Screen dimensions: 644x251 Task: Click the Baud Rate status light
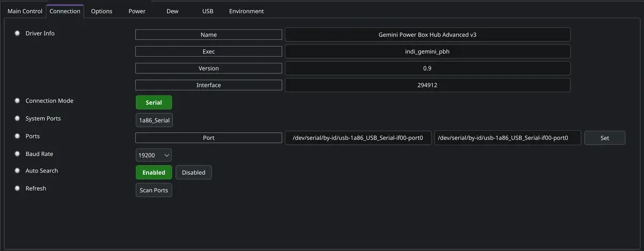coord(17,154)
